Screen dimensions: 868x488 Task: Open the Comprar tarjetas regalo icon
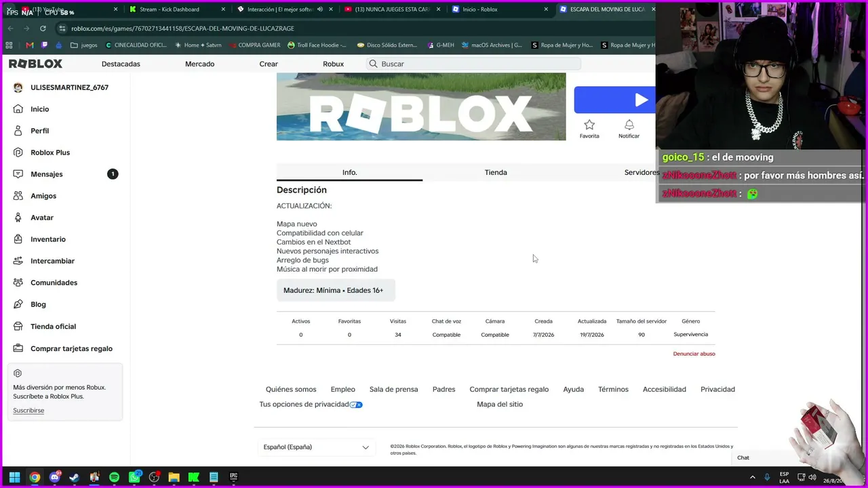point(18,348)
